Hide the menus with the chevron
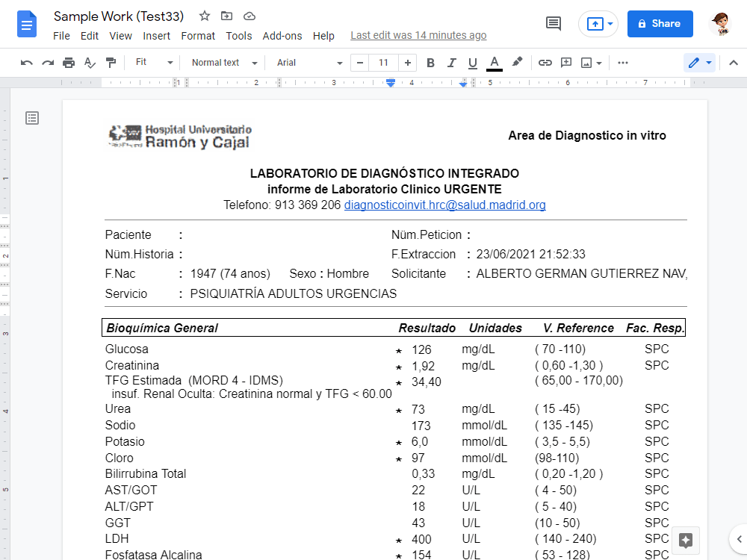This screenshot has height=560, width=747. coord(734,63)
